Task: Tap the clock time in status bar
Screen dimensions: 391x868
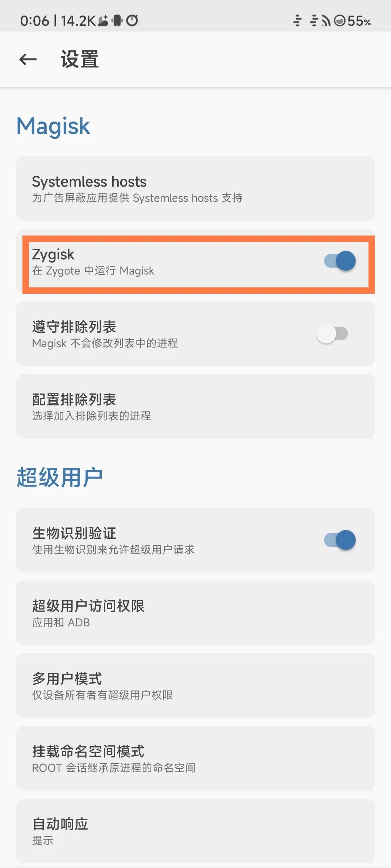Action: click(x=34, y=21)
